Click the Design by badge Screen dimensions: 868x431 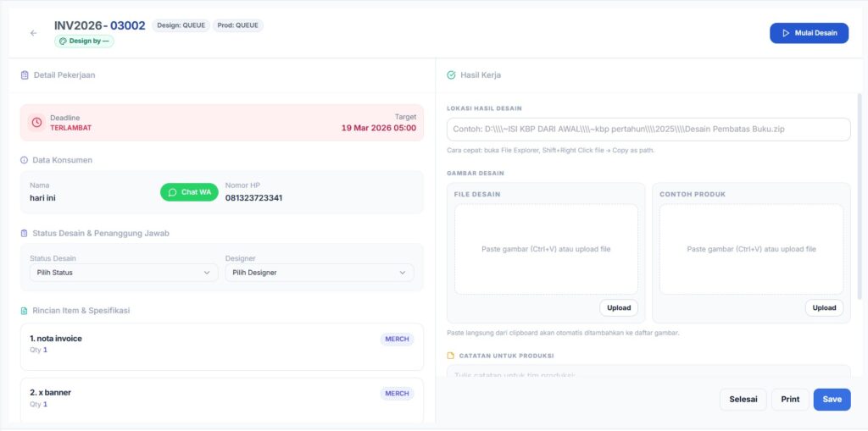(x=84, y=41)
